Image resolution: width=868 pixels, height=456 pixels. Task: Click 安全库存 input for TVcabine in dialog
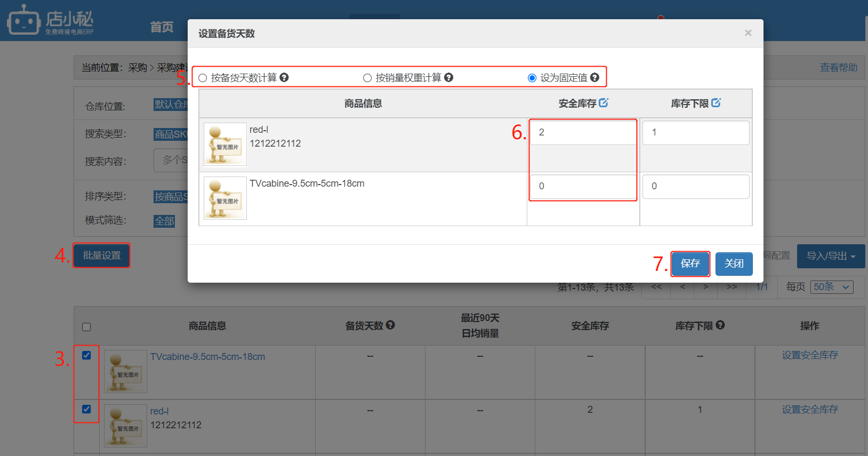[x=583, y=186]
